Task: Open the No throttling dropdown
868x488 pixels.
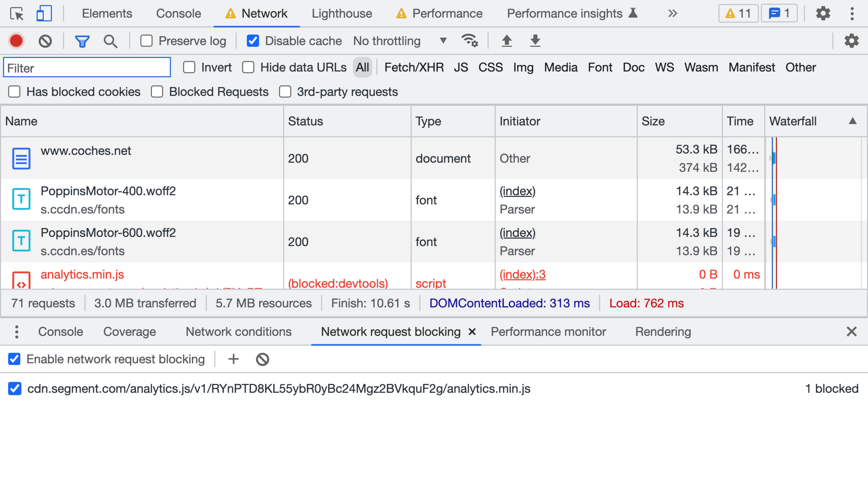Action: [400, 41]
